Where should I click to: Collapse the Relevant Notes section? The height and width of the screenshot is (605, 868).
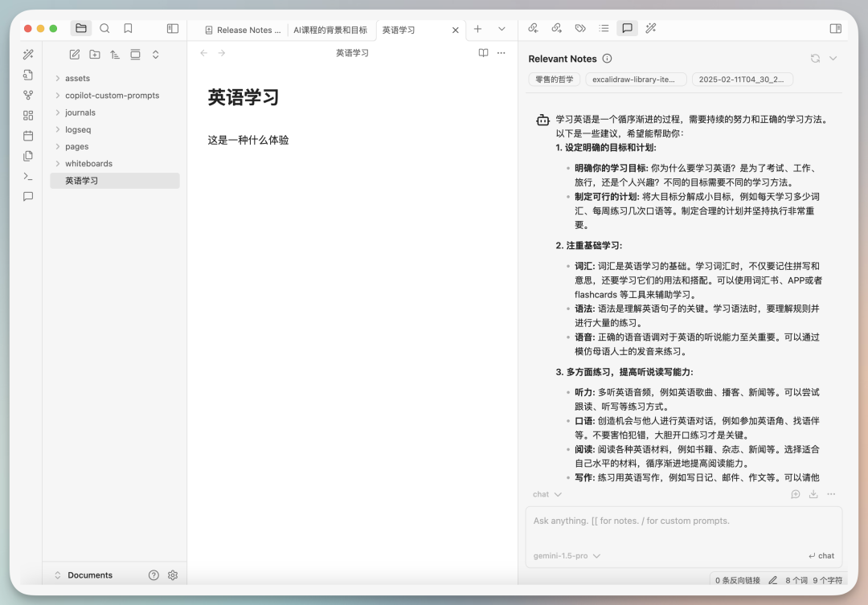point(833,59)
